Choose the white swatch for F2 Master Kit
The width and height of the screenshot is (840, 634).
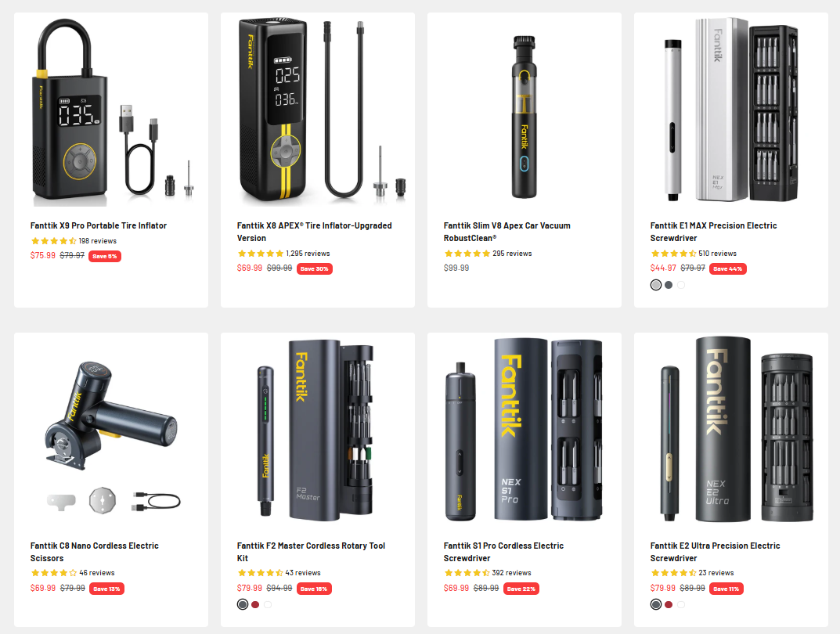coord(268,604)
